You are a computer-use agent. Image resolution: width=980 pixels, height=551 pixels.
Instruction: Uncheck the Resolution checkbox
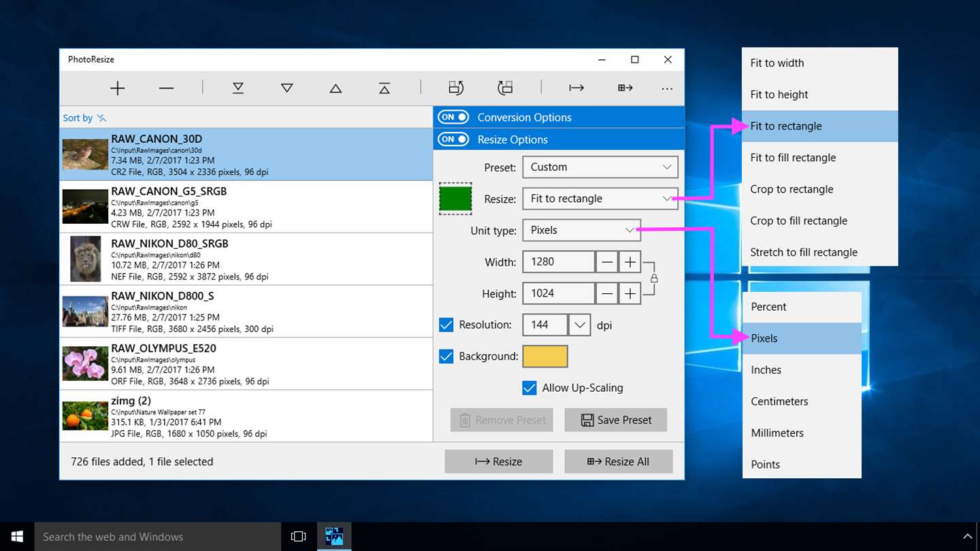click(x=446, y=325)
